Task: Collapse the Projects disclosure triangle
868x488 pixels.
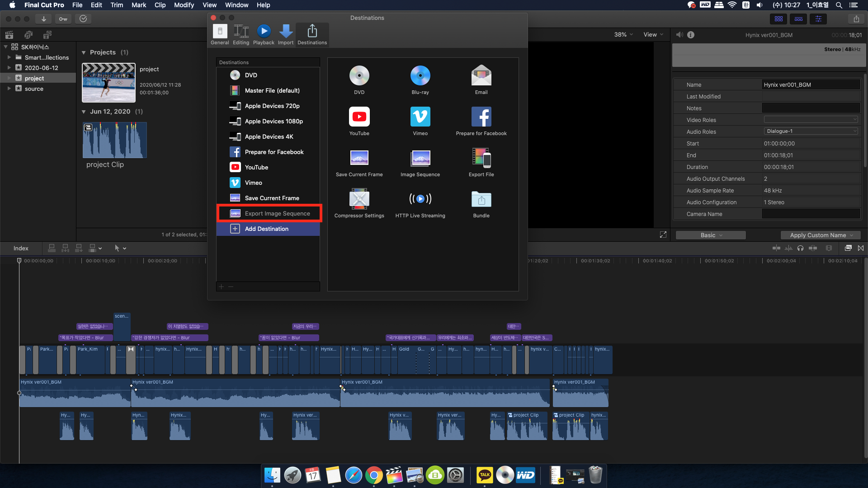Action: 84,52
